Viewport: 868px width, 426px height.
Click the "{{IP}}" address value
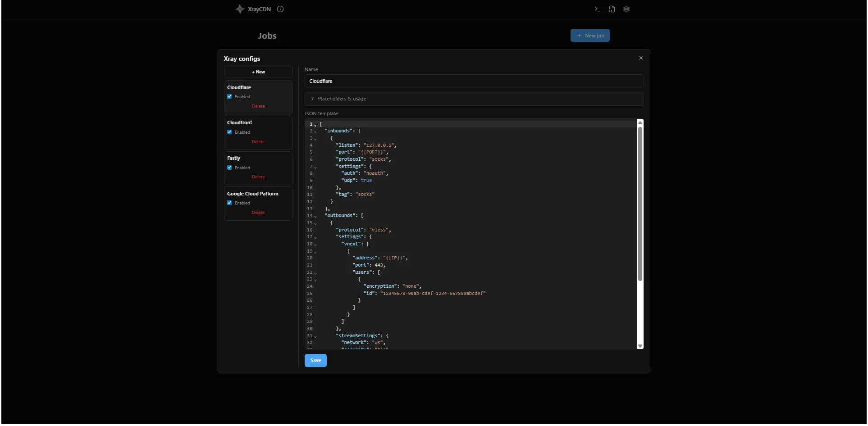395,258
